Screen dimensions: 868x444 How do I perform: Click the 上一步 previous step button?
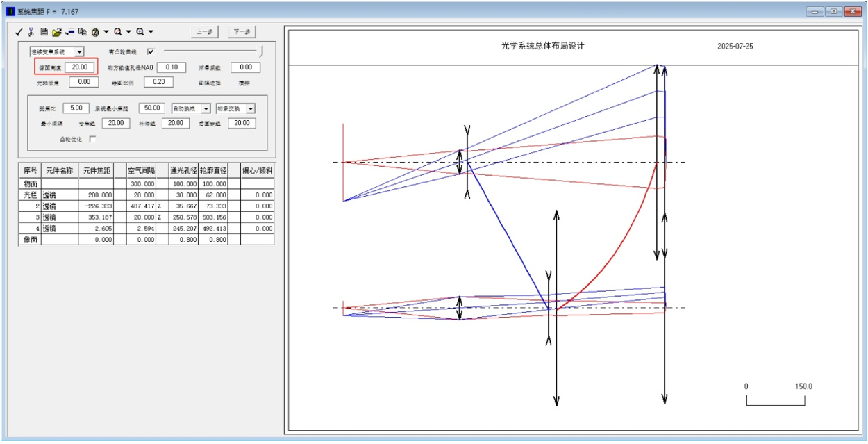click(203, 32)
